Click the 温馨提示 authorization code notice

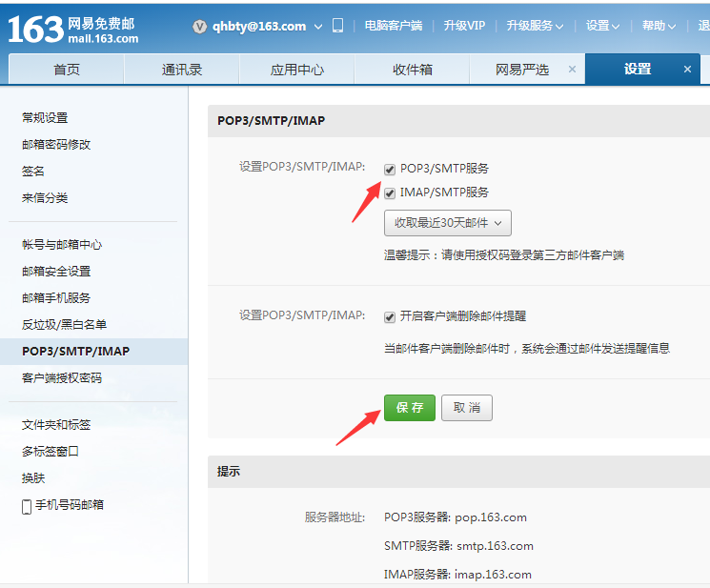click(504, 255)
